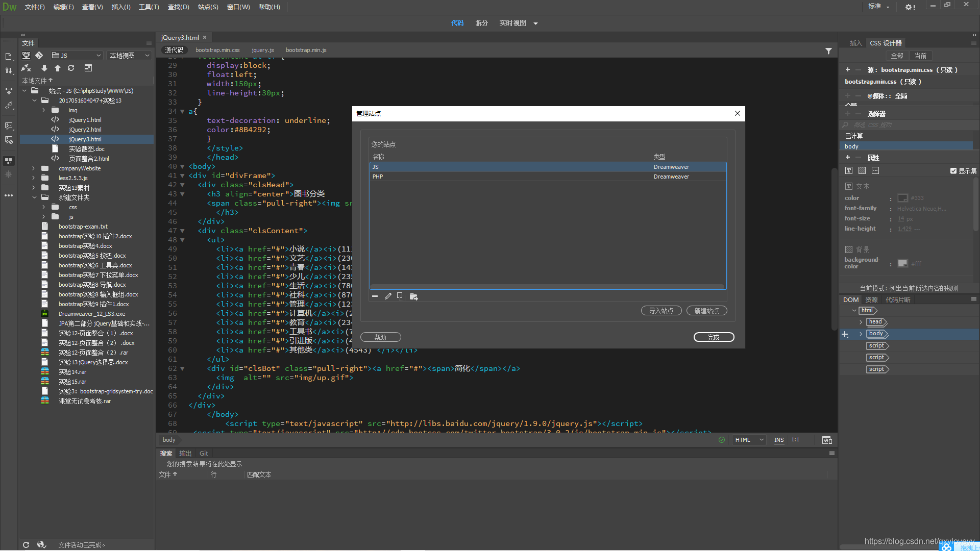Enable the 全部 radio button in CSS designer
The width and height of the screenshot is (980, 551).
(x=896, y=56)
